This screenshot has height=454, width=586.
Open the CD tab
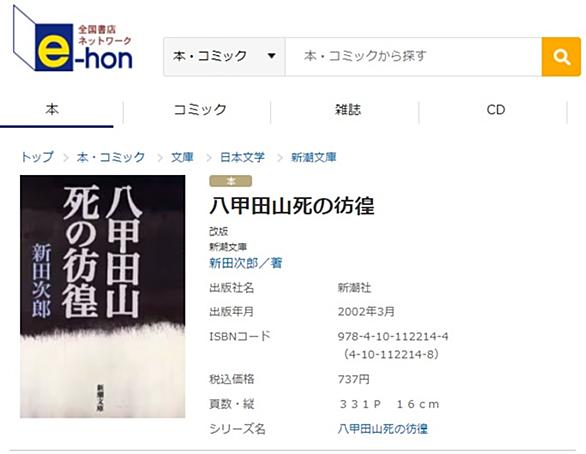click(x=496, y=110)
